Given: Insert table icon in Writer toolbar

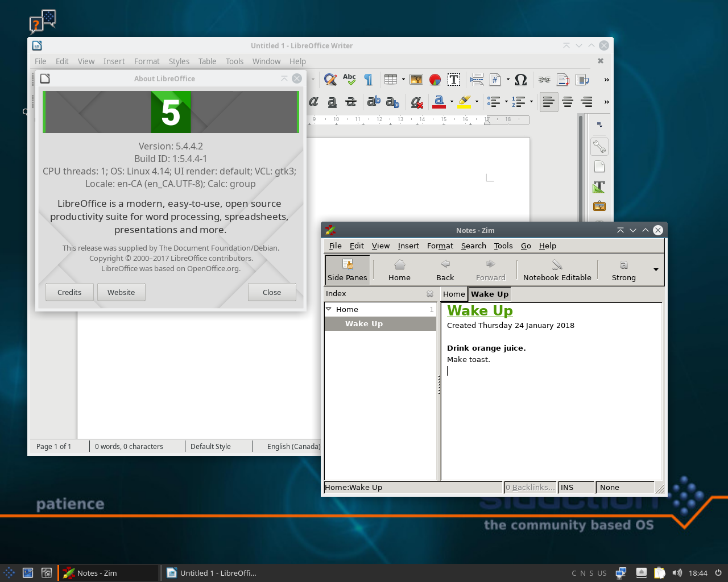Looking at the screenshot, I should [x=391, y=80].
